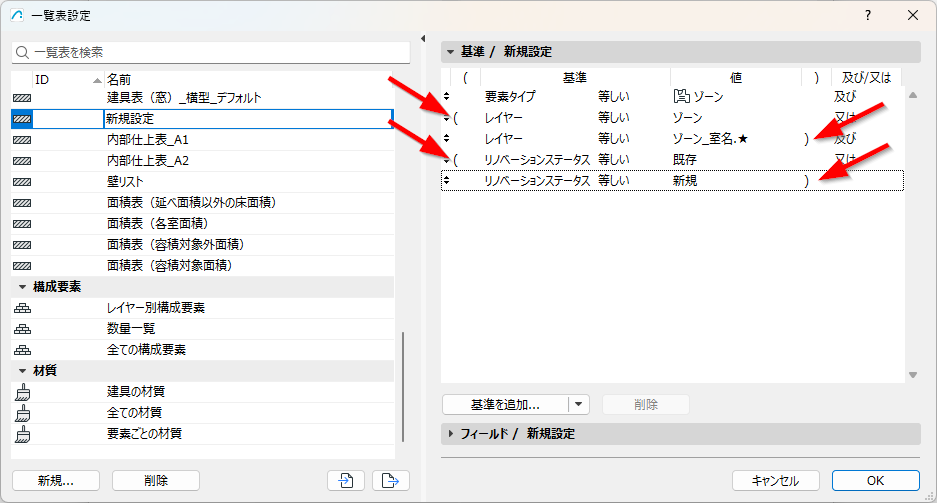Select the 全ての材質 scheme
Viewport: 937px width, 503px height.
click(x=134, y=413)
